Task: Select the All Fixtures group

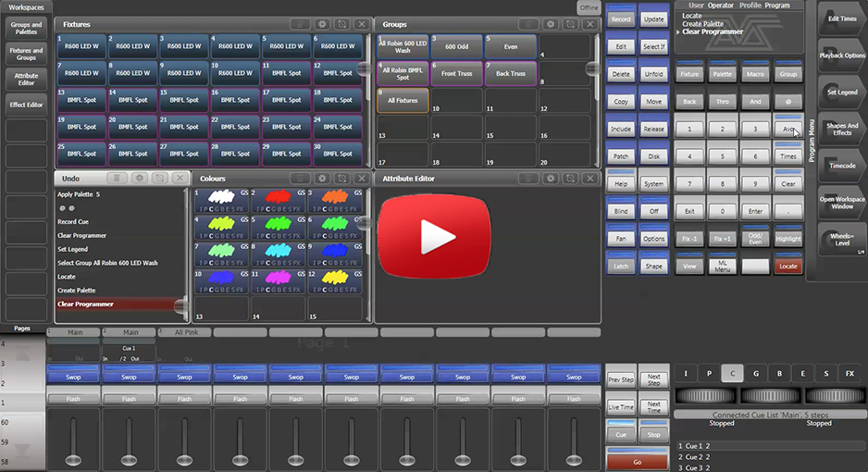Action: pyautogui.click(x=403, y=100)
